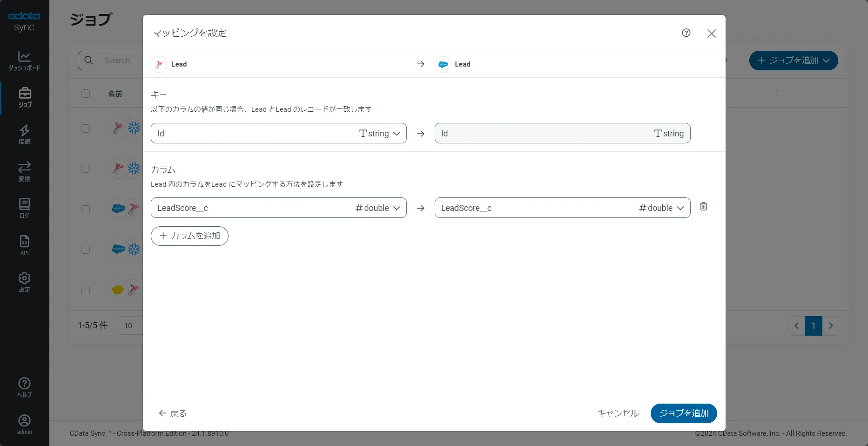Check the checkbox of the first job row
This screenshot has height=446, width=868.
(x=86, y=128)
